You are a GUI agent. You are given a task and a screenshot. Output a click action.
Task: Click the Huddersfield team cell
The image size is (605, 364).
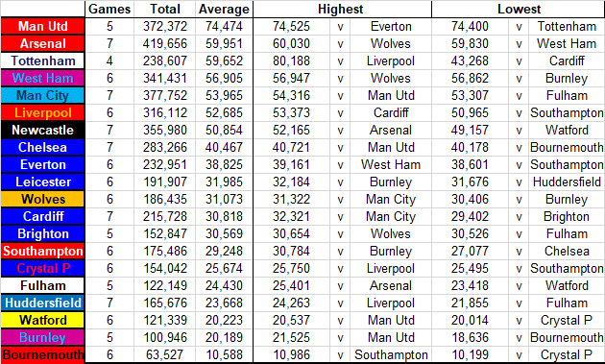(42, 303)
